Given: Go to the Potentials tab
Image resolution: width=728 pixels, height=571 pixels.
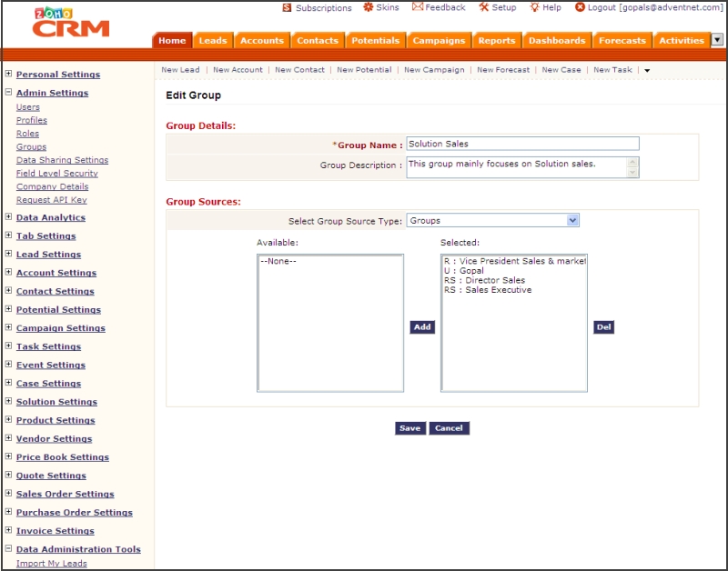Looking at the screenshot, I should pos(375,40).
